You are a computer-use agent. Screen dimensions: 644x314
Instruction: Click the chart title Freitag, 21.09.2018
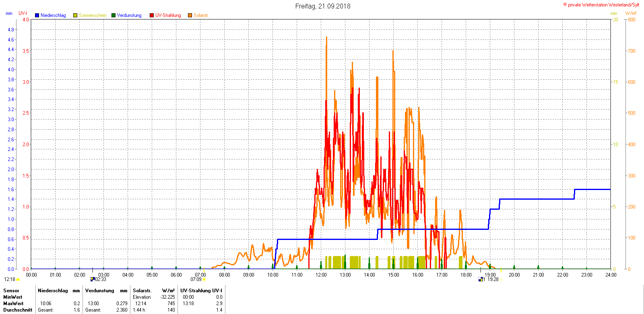tap(323, 6)
